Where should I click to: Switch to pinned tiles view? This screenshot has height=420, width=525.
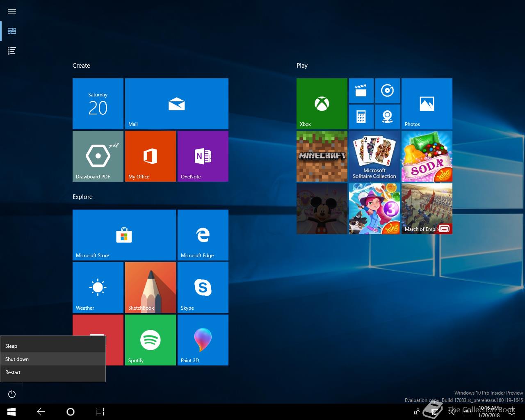pyautogui.click(x=12, y=31)
